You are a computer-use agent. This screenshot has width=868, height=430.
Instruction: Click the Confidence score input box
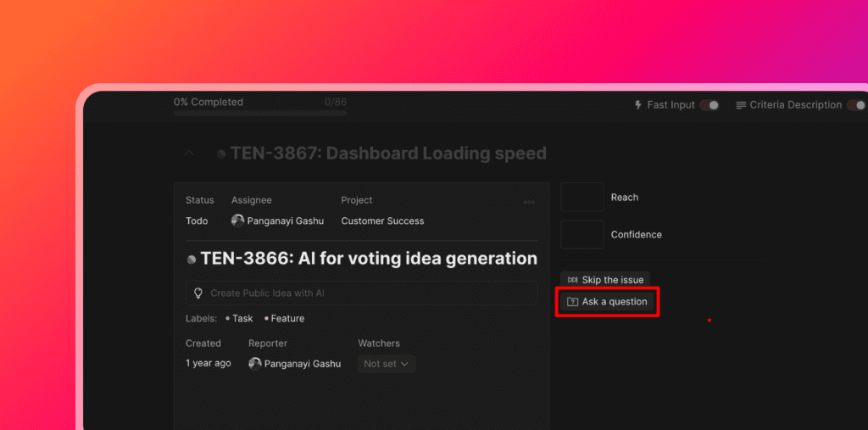coord(581,235)
